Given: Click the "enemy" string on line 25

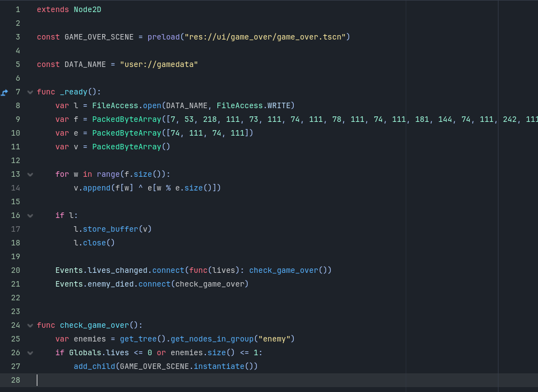Looking at the screenshot, I should (x=274, y=339).
